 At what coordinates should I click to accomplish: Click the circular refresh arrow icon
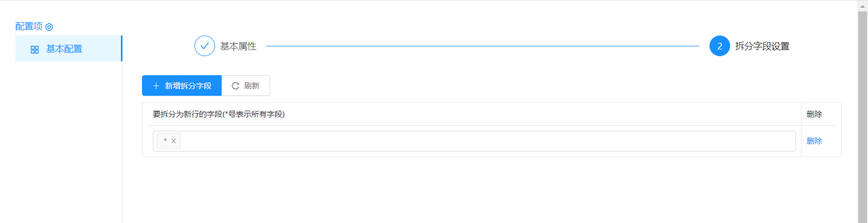(x=235, y=86)
